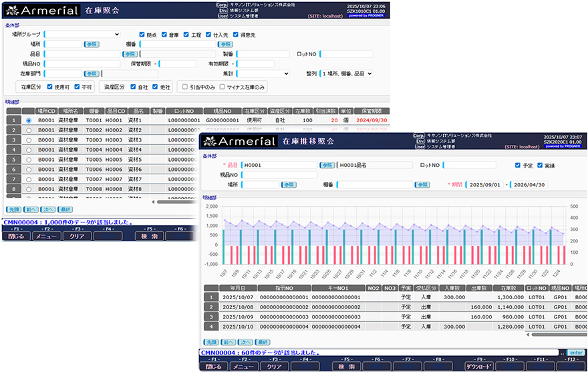Enable the 引当中のみ checkbox
The image size is (588, 372).
[185, 87]
